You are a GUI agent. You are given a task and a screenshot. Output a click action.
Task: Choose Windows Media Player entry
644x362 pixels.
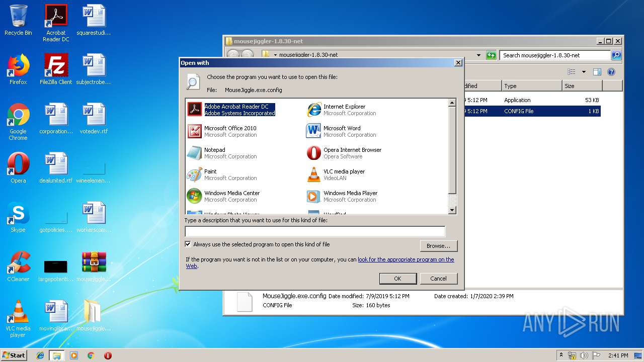[342, 196]
